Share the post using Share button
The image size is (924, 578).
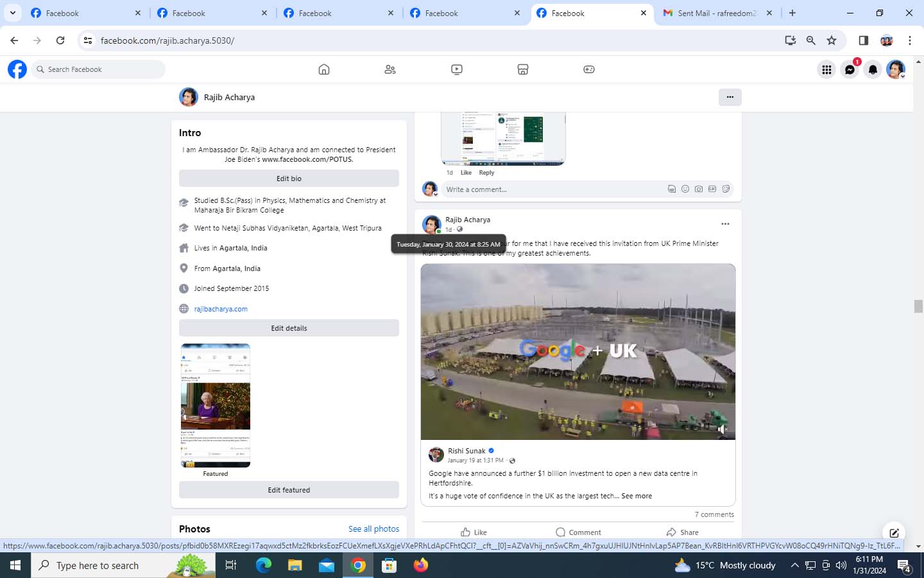point(682,532)
